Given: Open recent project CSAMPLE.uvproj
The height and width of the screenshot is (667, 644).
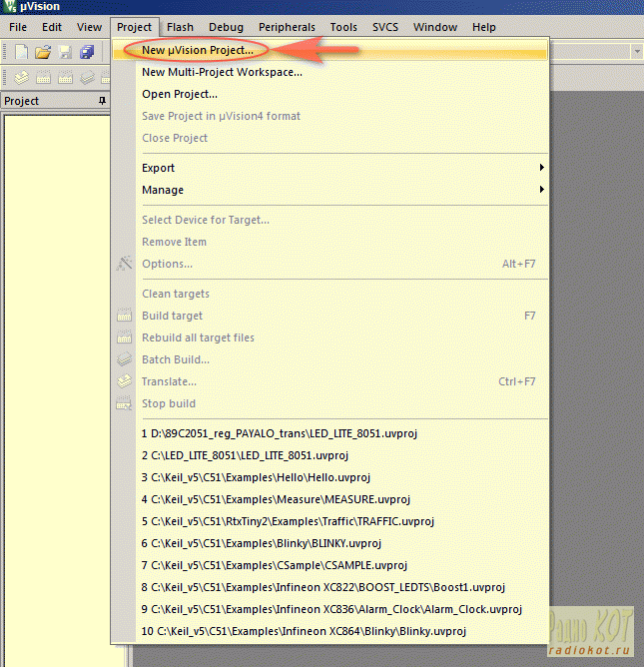Looking at the screenshot, I should pos(329,565).
